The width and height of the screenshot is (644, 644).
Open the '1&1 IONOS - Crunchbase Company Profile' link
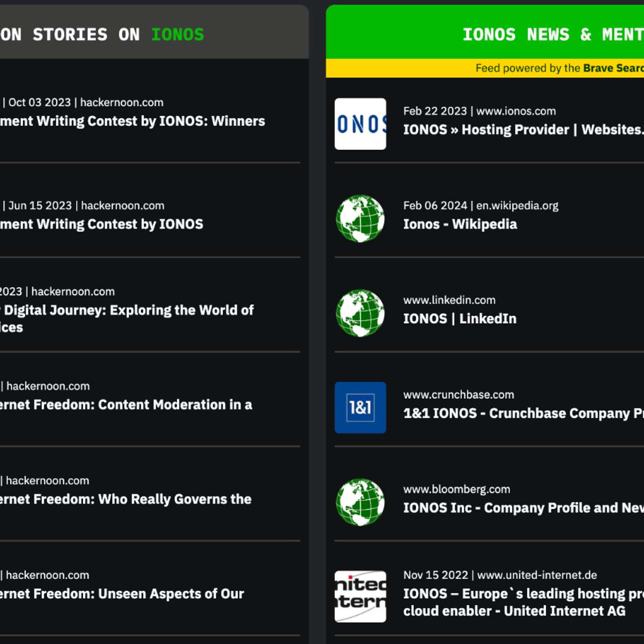(x=520, y=413)
